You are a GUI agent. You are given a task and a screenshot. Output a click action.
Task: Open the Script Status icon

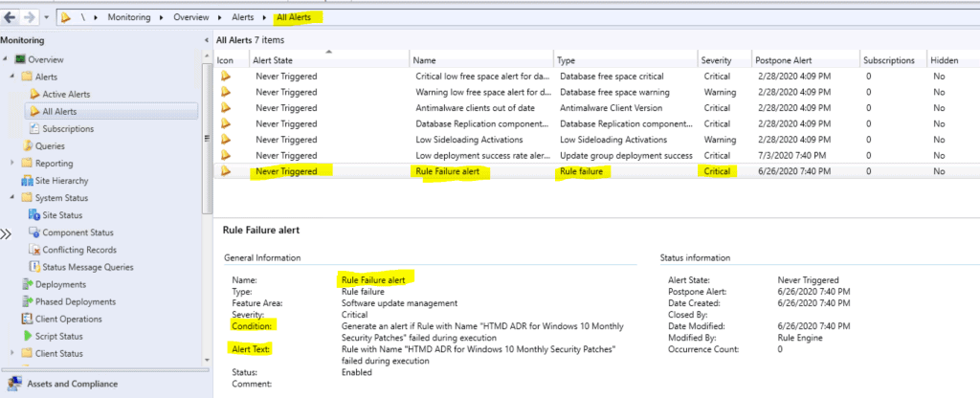pos(27,336)
